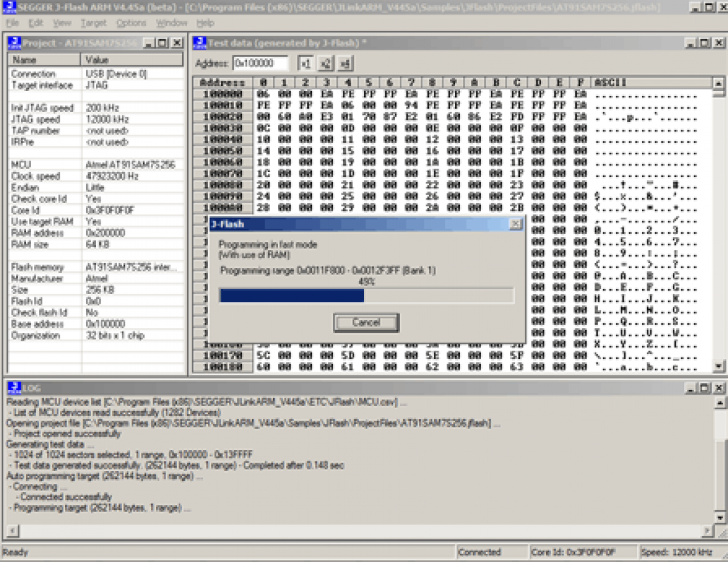The height and width of the screenshot is (562, 728).
Task: Click the Address input field
Action: click(260, 64)
